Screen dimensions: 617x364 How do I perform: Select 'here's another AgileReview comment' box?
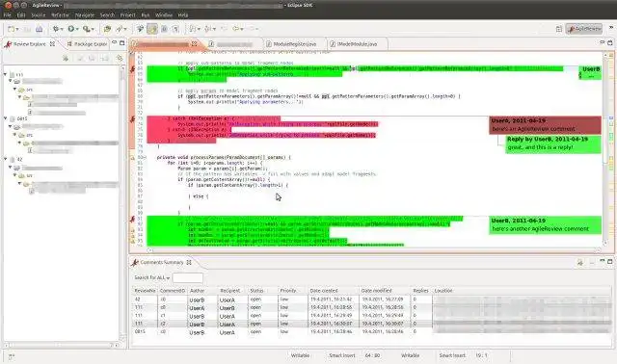tap(545, 224)
